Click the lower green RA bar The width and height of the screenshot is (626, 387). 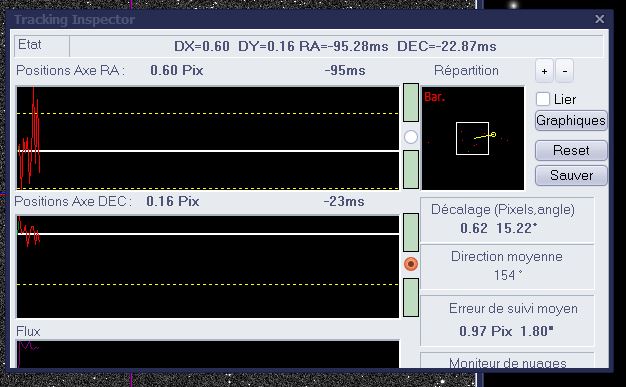411,169
